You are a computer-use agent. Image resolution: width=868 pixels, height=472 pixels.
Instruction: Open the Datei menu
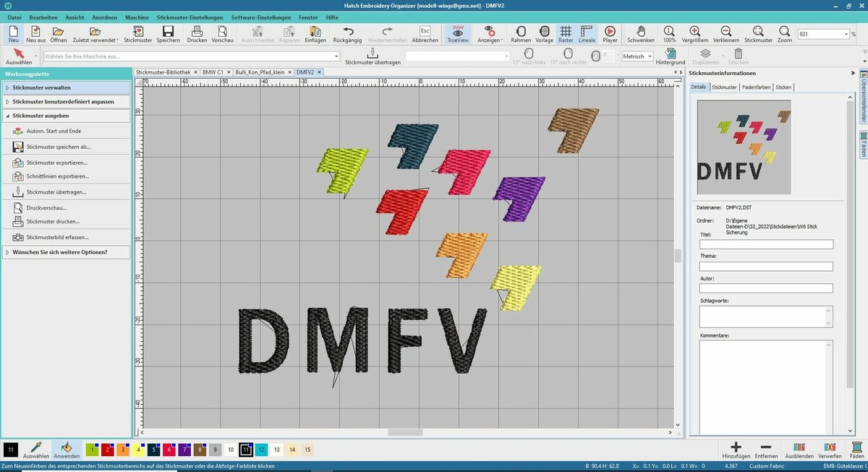14,17
